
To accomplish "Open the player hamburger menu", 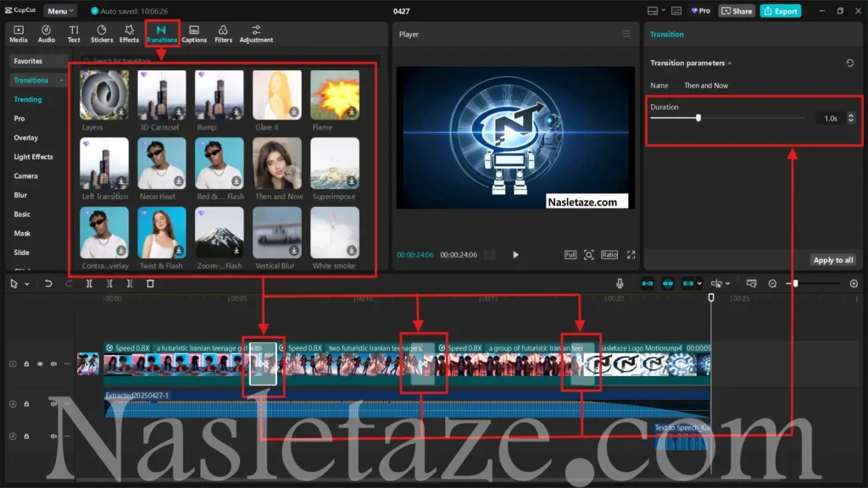I will (x=626, y=34).
